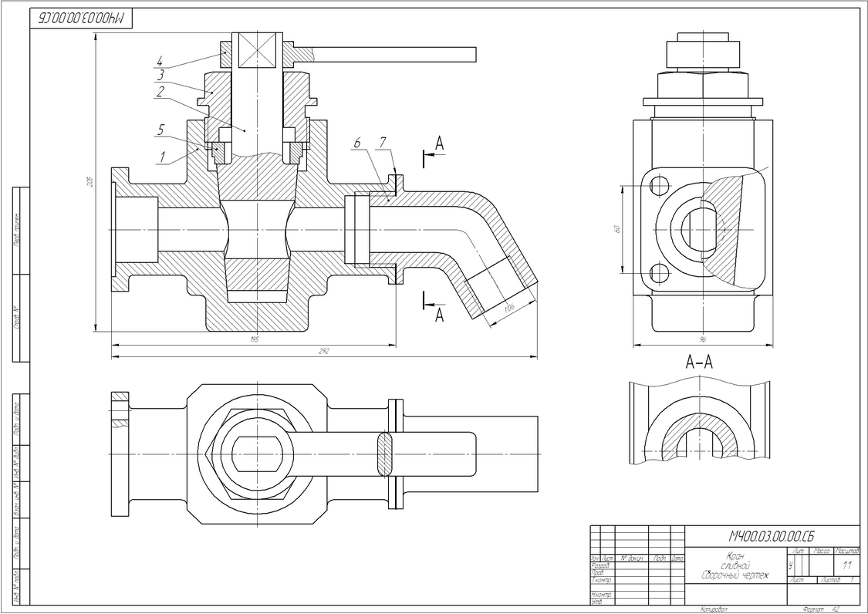Select the Сборочный чертеж line in title block
This screenshot has height=614, width=868.
pyautogui.click(x=735, y=575)
